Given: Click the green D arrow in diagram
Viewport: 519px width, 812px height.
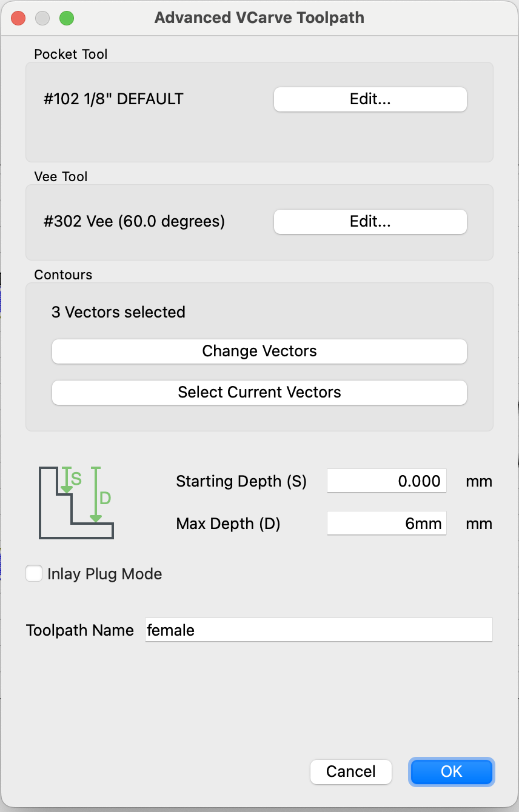Looking at the screenshot, I should pos(95,494).
